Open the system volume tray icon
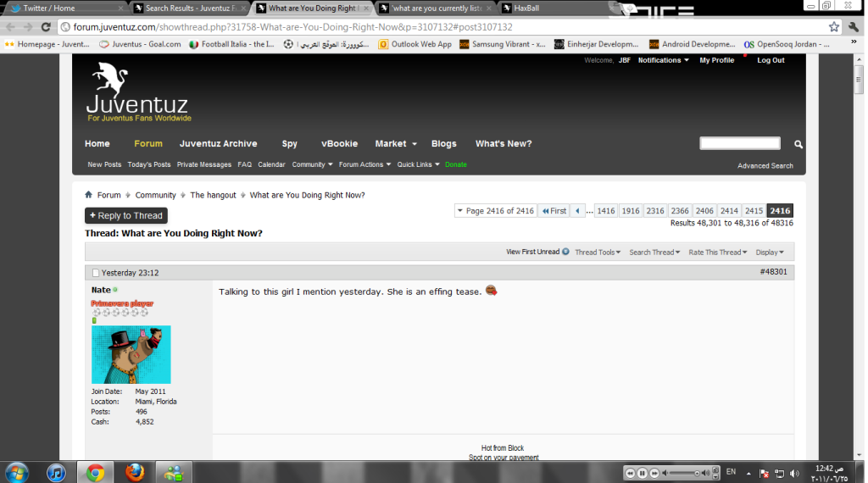 pos(794,474)
